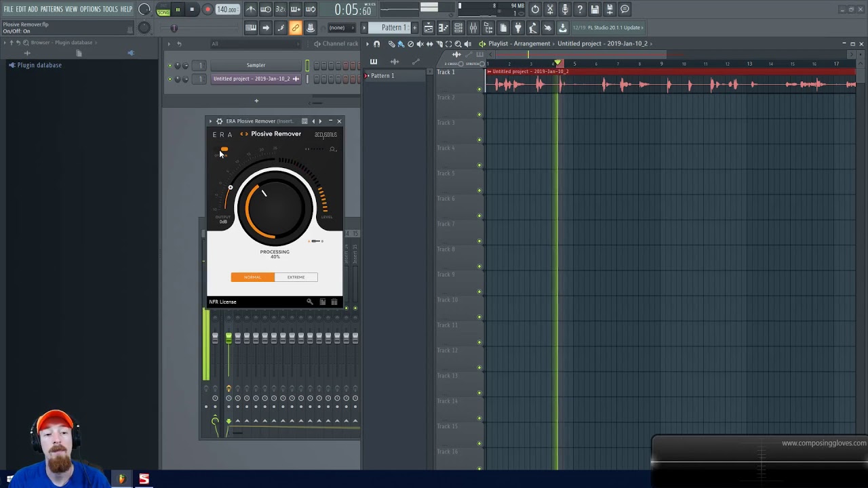Open the plugin presets grid icon
The width and height of the screenshot is (868, 488).
pos(304,121)
